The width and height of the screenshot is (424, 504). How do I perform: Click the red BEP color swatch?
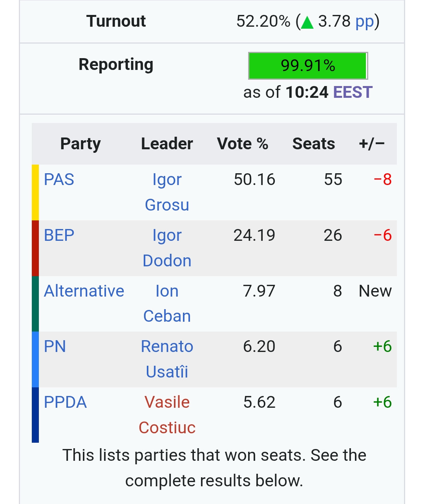pos(35,248)
